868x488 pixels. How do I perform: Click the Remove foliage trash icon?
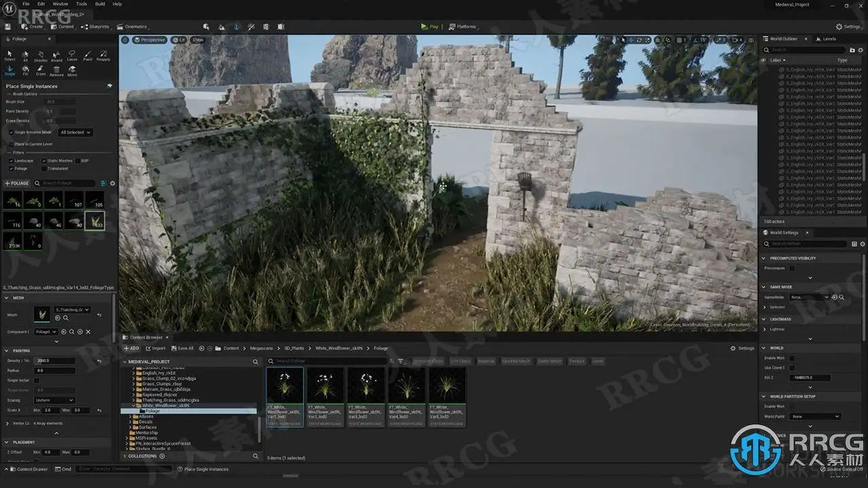[x=56, y=70]
